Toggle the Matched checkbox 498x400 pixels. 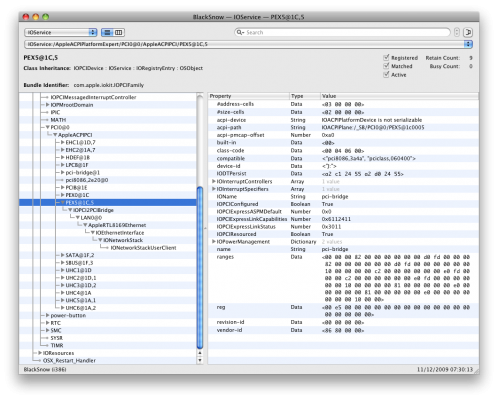386,66
